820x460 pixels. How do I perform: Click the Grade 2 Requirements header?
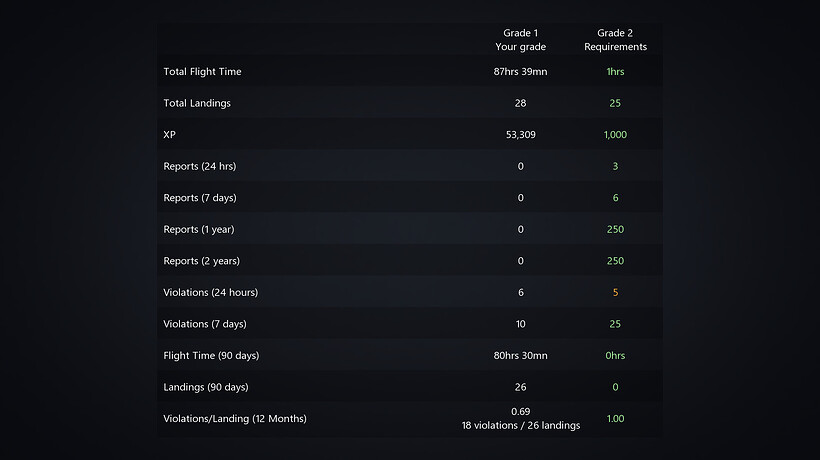pyautogui.click(x=615, y=40)
